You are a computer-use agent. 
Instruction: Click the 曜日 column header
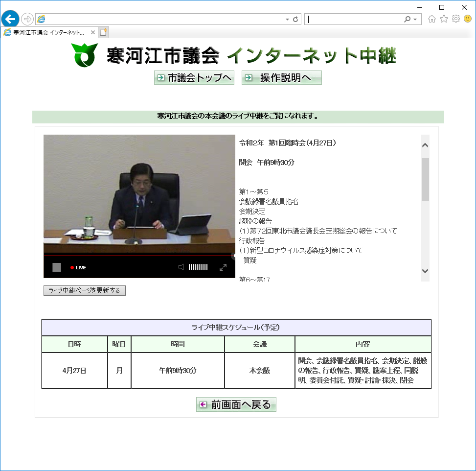click(x=119, y=344)
